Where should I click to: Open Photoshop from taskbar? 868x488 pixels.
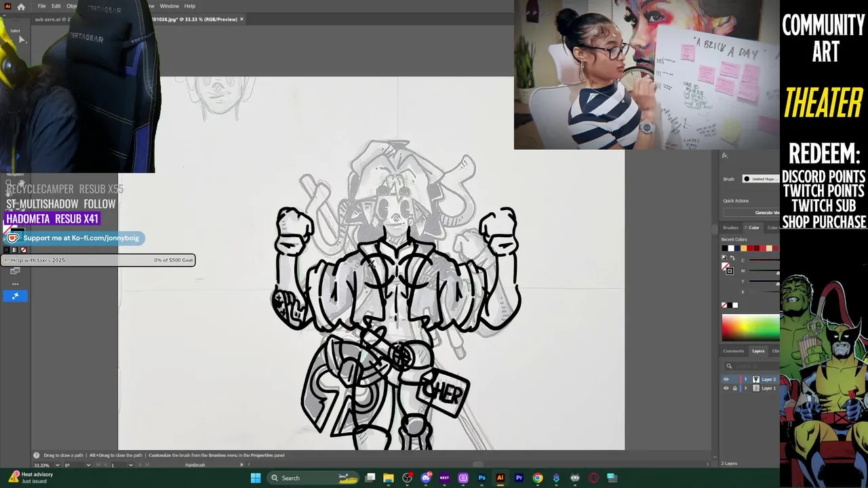[482, 478]
